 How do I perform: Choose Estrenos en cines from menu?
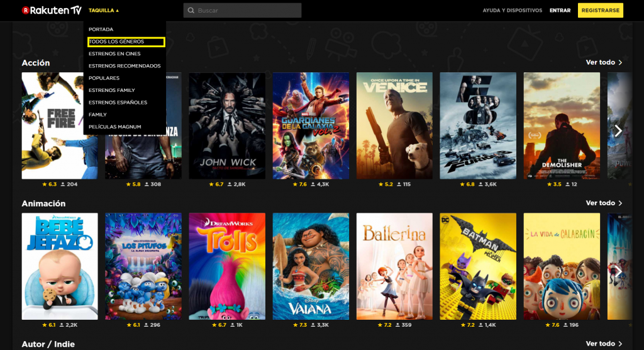pos(114,54)
